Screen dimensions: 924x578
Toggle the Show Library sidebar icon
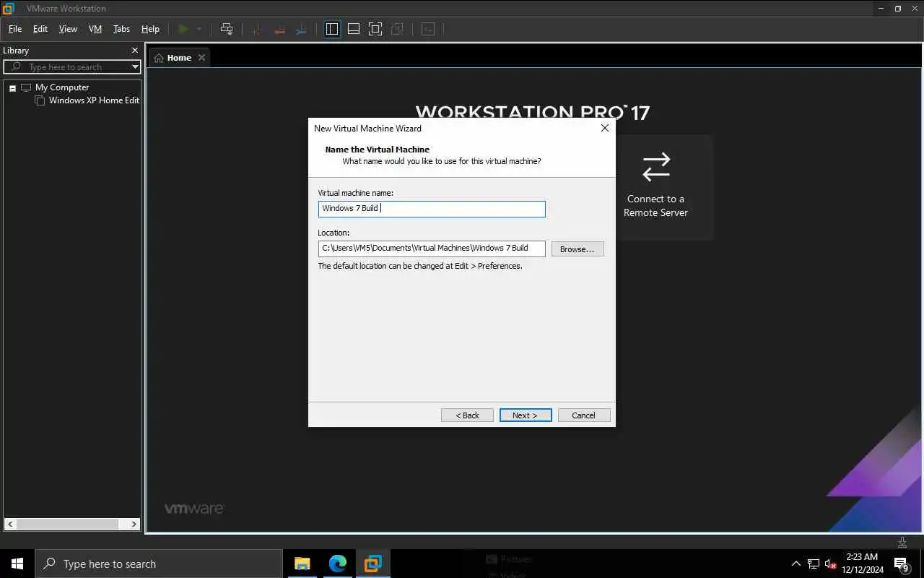[332, 29]
